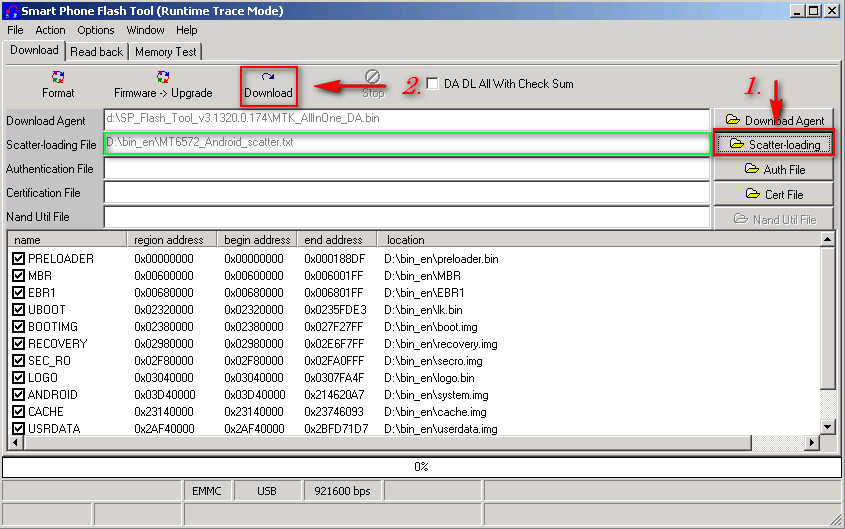Open the Download Agent folder button
Screen dimensions: 845x529
tap(773, 120)
